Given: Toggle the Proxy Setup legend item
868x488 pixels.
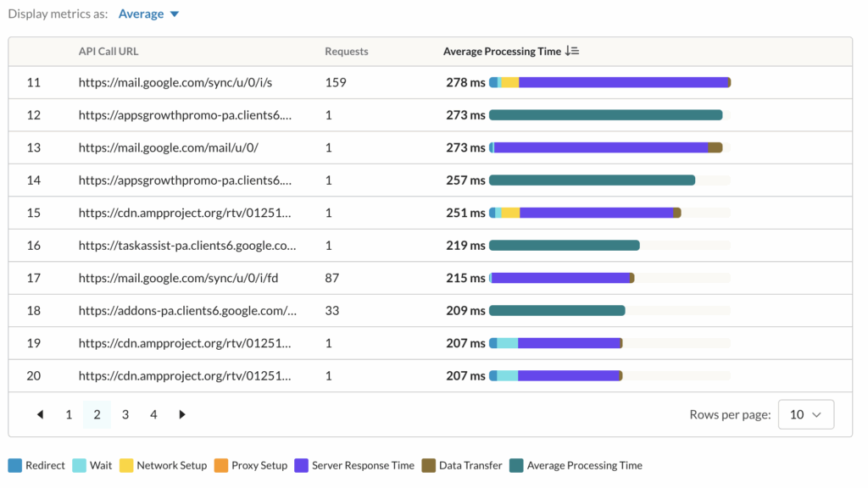Looking at the screenshot, I should click(x=251, y=465).
